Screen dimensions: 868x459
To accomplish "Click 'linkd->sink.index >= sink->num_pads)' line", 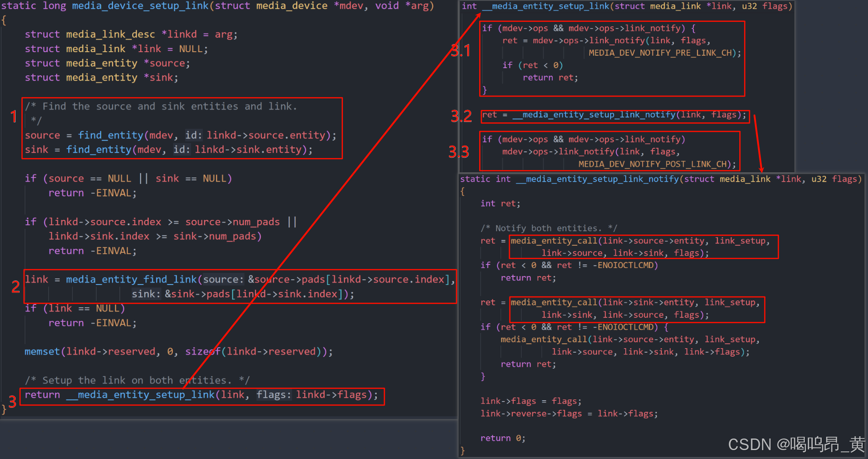I will click(x=155, y=236).
